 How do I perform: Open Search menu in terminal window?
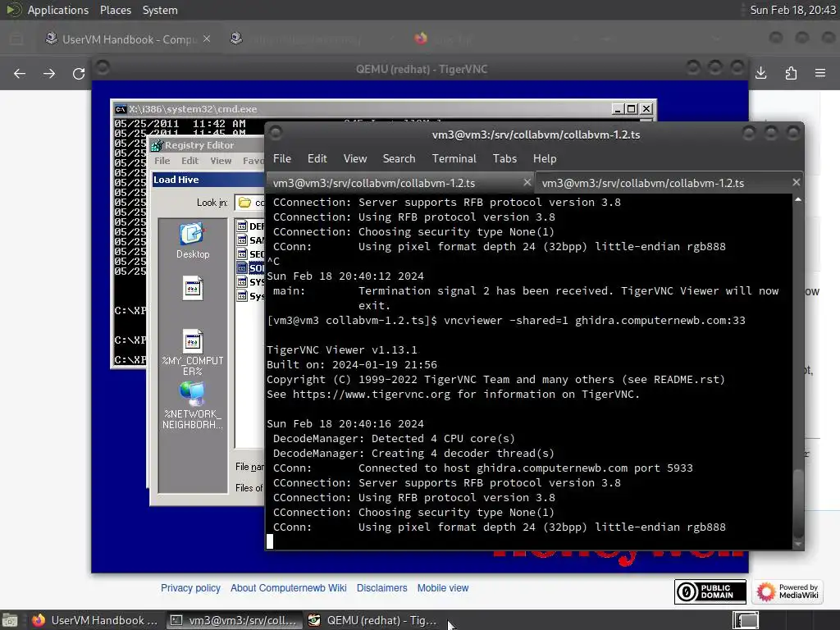[x=399, y=158]
